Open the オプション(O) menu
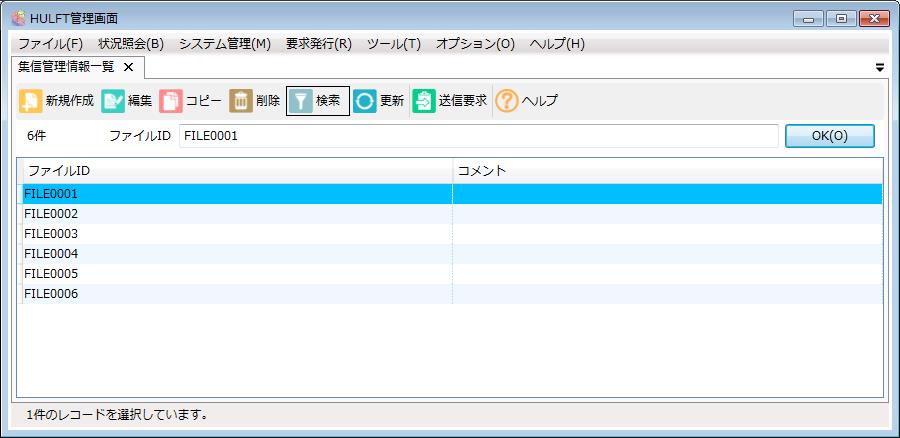The height and width of the screenshot is (438, 900). (x=475, y=44)
